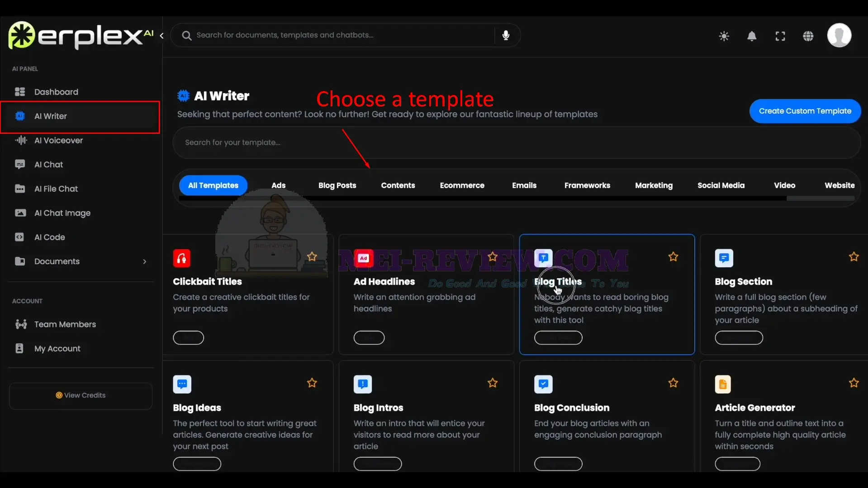The height and width of the screenshot is (488, 868).
Task: Expand the Documents submenu chevron
Action: pyautogui.click(x=145, y=261)
